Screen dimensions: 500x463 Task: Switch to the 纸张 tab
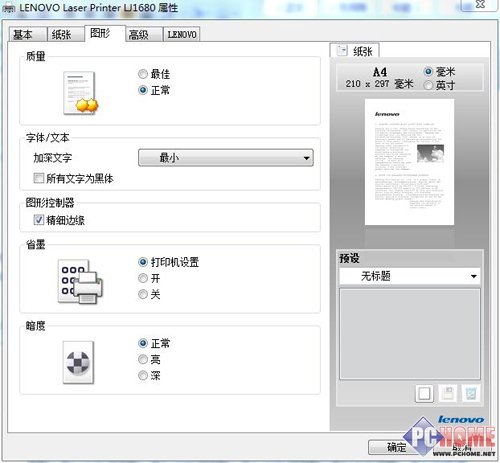click(x=65, y=34)
